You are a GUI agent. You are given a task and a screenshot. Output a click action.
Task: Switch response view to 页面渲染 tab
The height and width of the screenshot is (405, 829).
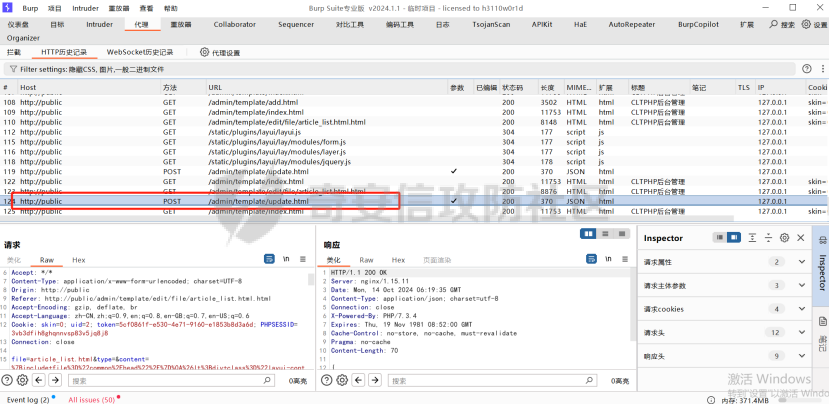[x=437, y=260]
